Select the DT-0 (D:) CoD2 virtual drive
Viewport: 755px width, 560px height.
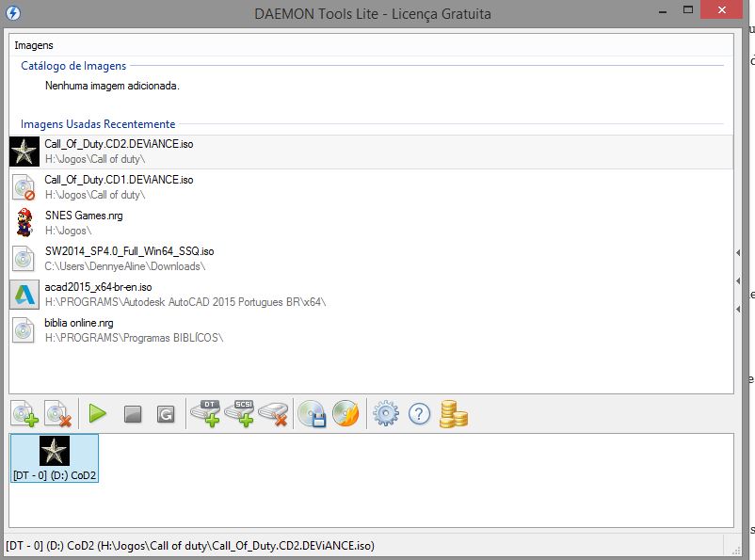pos(55,458)
